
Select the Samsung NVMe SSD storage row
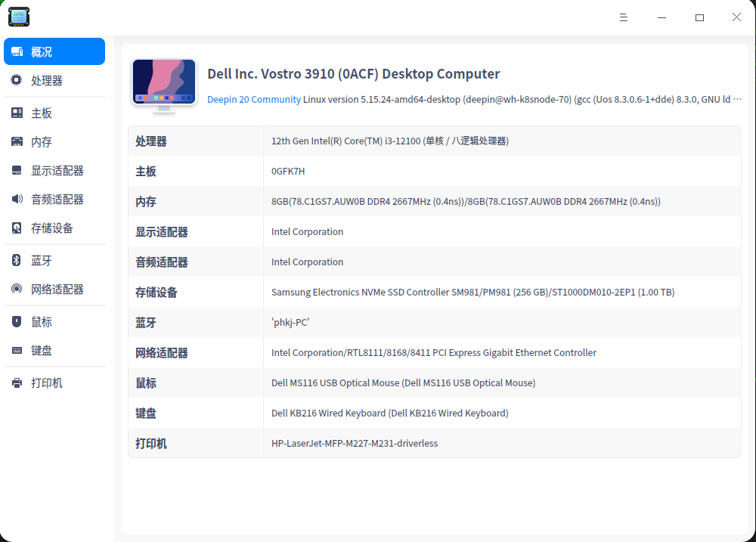click(x=435, y=292)
